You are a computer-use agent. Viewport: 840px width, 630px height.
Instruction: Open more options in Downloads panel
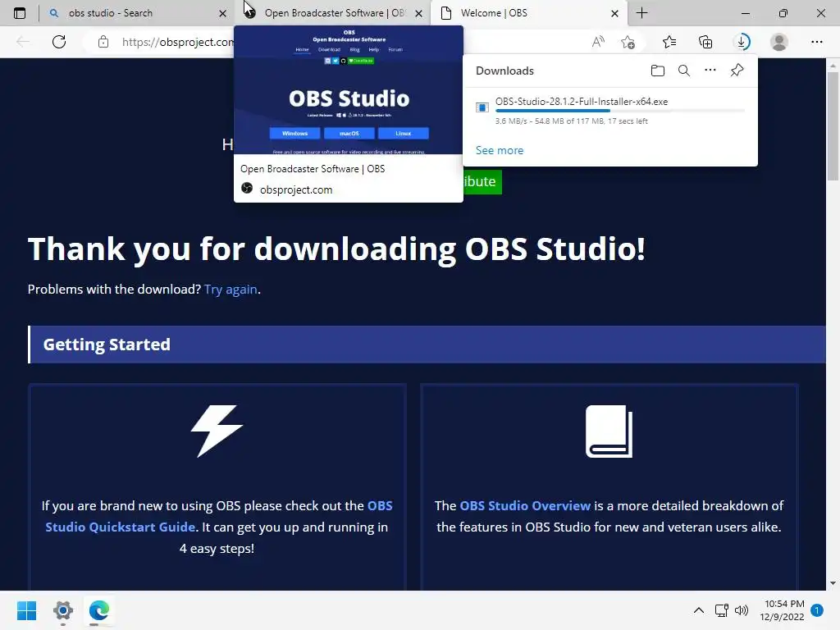click(710, 71)
